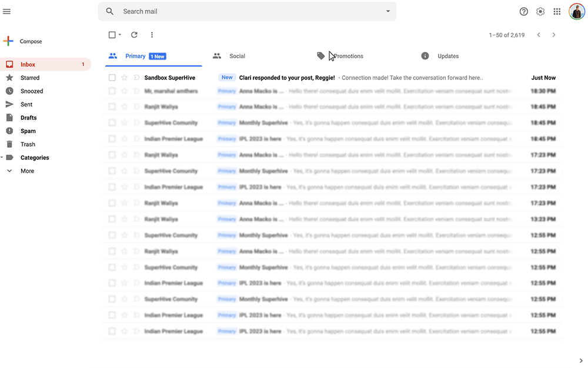The height and width of the screenshot is (368, 588).
Task: Go to newer page arrow
Action: click(539, 35)
